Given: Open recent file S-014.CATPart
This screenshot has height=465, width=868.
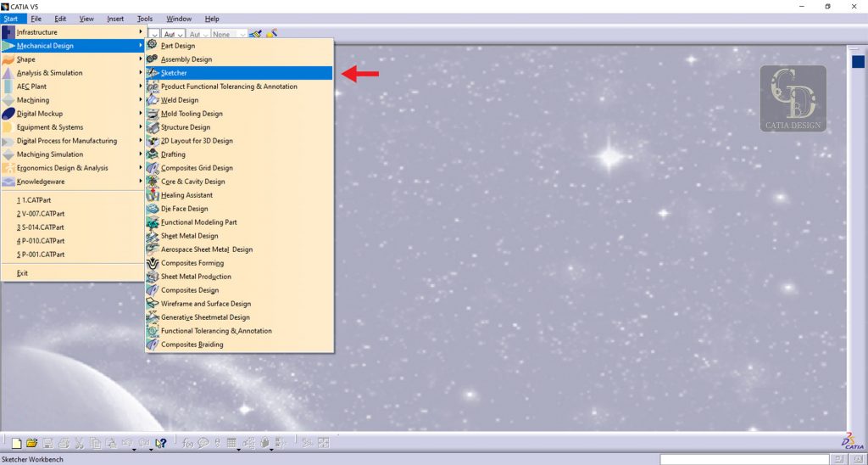Looking at the screenshot, I should click(x=73, y=227).
